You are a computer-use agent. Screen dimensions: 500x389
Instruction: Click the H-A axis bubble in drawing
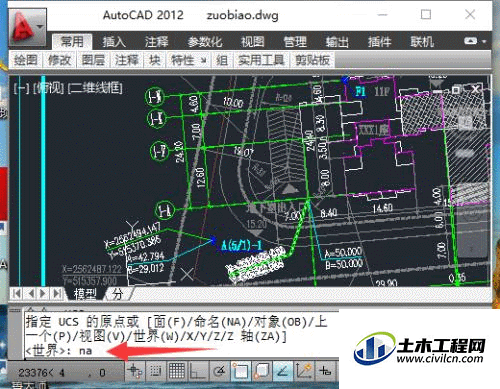coord(165,210)
